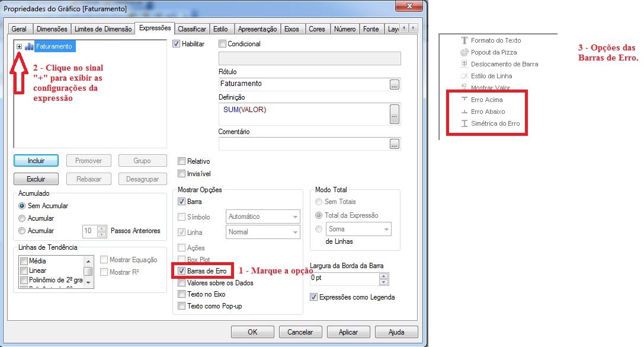Viewport: 644px width, 347px height.
Task: Select the Acumular Total radio option
Action: pyautogui.click(x=23, y=218)
